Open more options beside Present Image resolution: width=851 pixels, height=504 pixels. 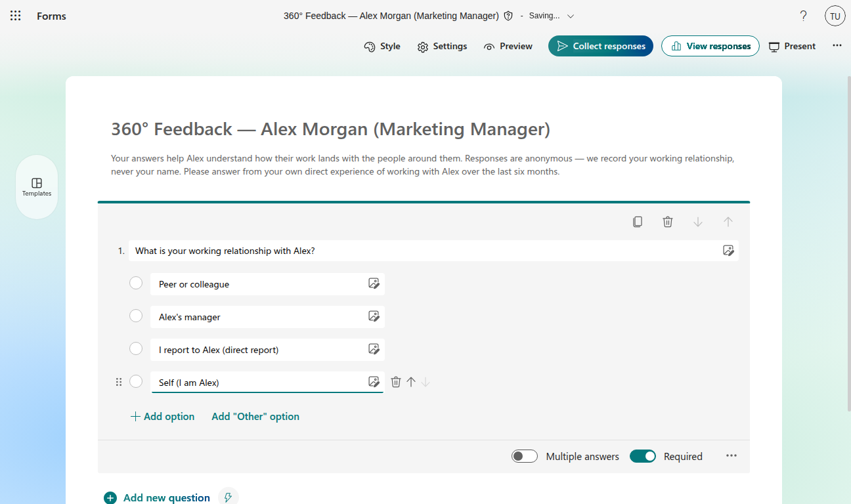(x=837, y=46)
